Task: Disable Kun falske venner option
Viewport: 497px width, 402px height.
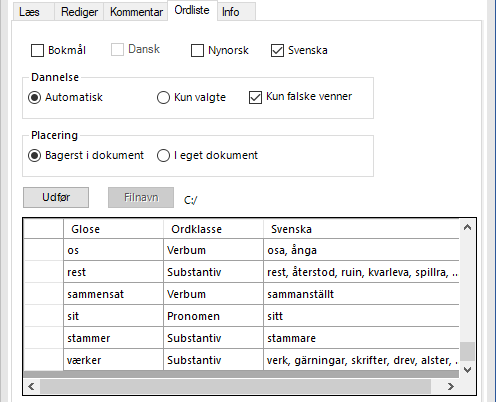Action: (255, 98)
